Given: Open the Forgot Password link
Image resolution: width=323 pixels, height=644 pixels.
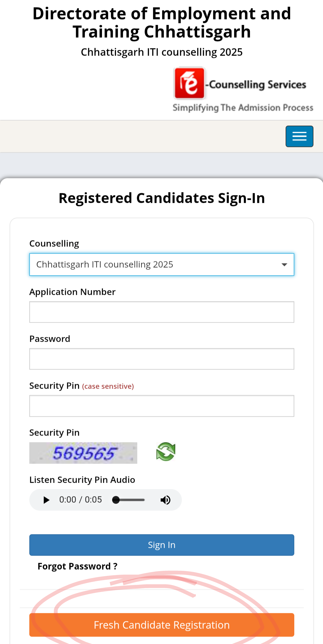Looking at the screenshot, I should pos(77,566).
